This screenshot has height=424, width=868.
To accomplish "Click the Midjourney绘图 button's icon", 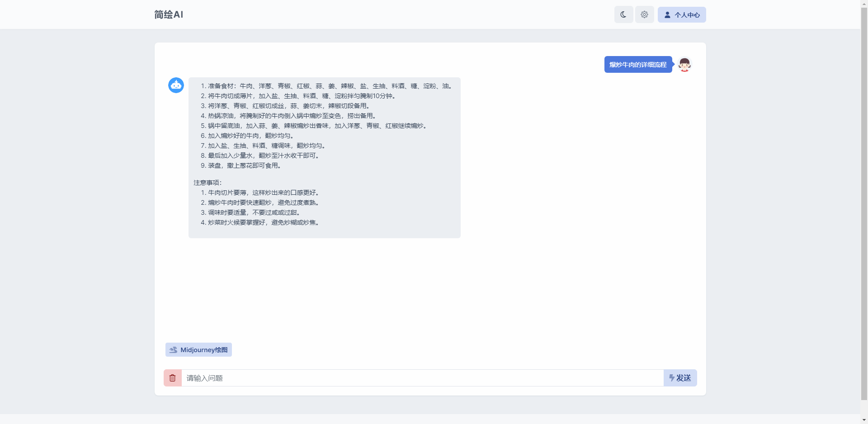I will click(173, 350).
